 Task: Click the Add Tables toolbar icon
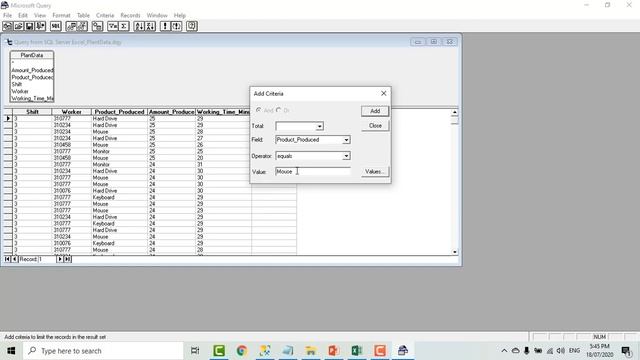[x=97, y=26]
